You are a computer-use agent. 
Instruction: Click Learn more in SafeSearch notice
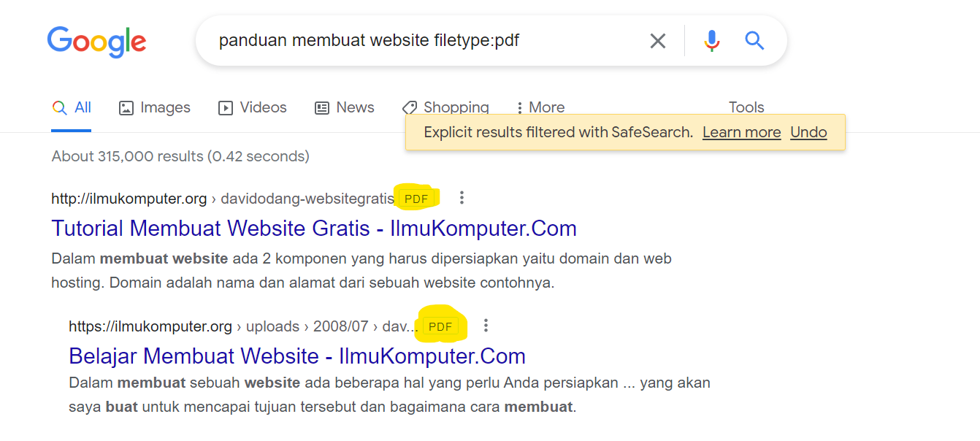741,132
